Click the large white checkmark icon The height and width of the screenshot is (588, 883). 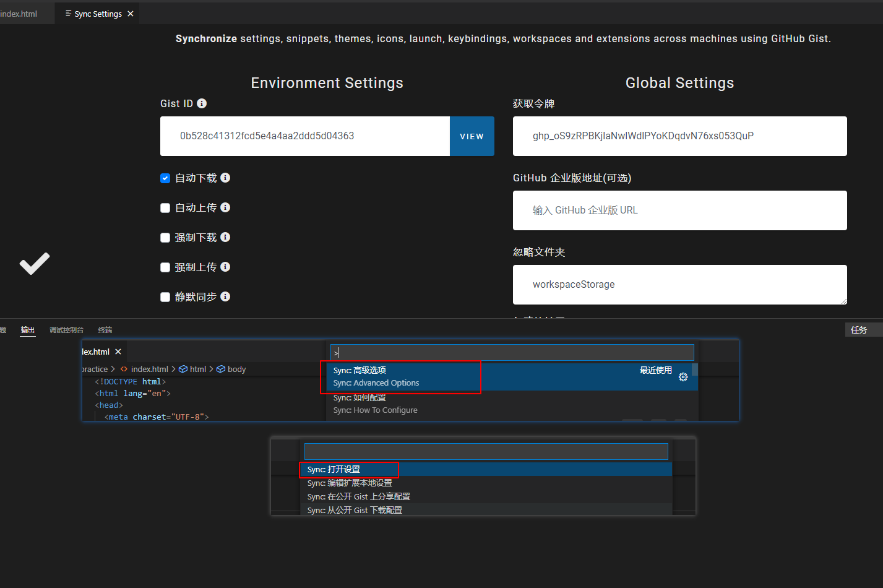click(x=35, y=264)
